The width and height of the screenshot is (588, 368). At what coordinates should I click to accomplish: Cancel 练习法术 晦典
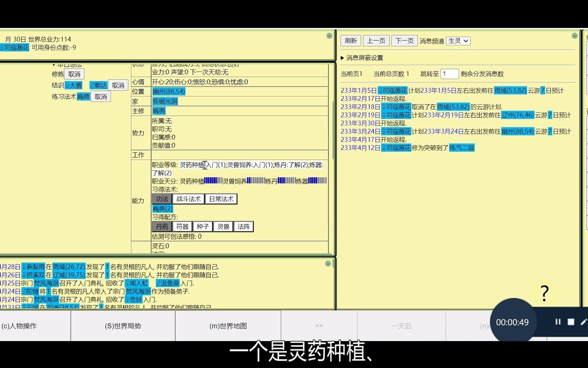point(101,96)
